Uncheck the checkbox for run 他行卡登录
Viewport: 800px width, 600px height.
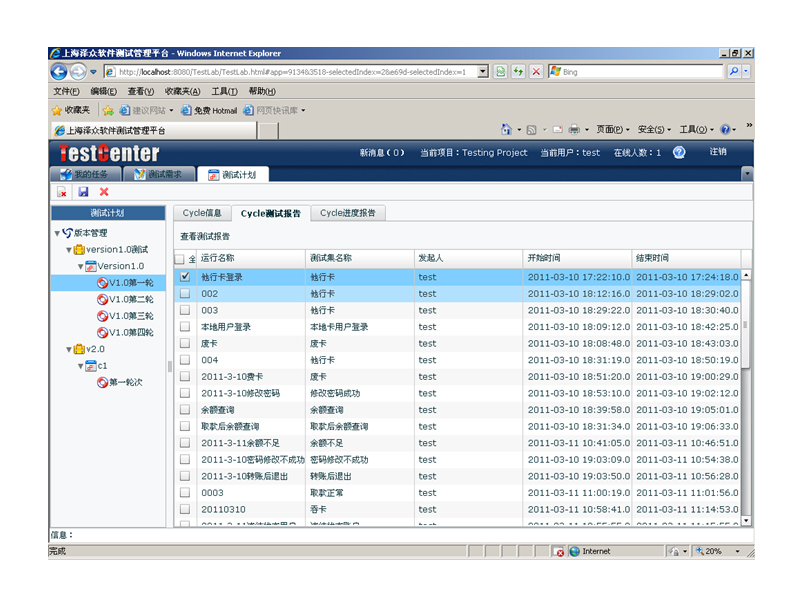coord(184,277)
